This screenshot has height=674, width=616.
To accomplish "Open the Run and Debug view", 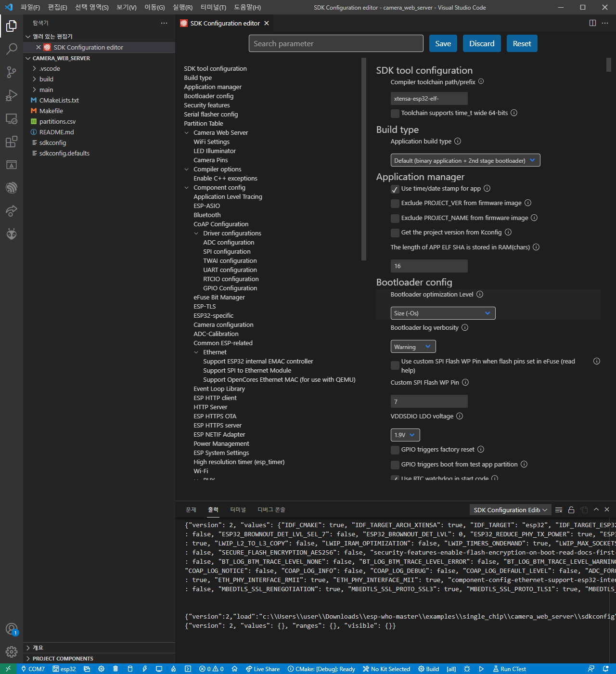I will 12,95.
